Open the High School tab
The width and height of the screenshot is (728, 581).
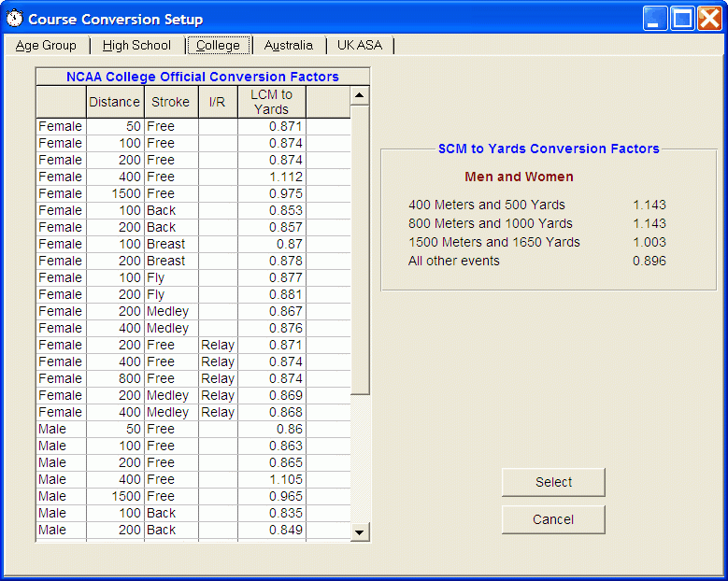pyautogui.click(x=136, y=45)
